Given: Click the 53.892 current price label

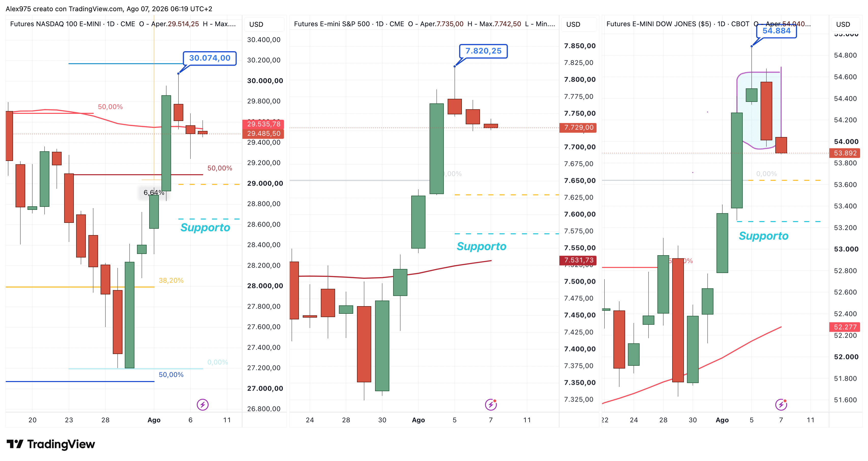Looking at the screenshot, I should point(845,153).
